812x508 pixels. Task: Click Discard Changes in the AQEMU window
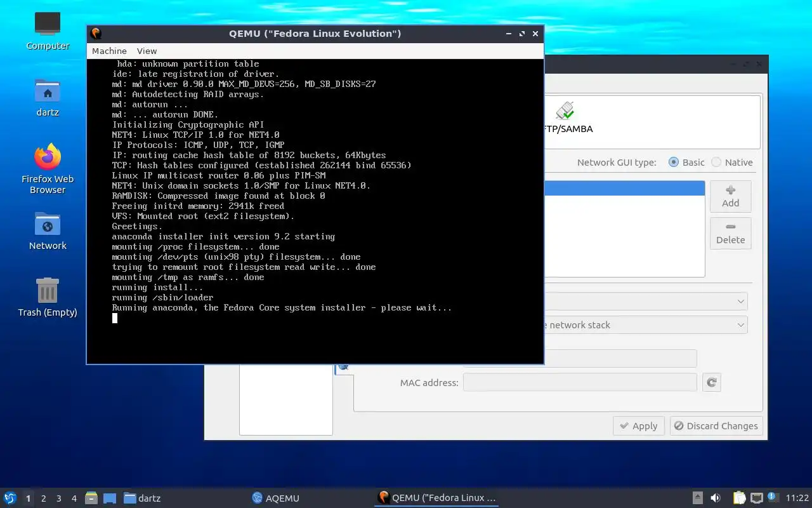(x=716, y=426)
